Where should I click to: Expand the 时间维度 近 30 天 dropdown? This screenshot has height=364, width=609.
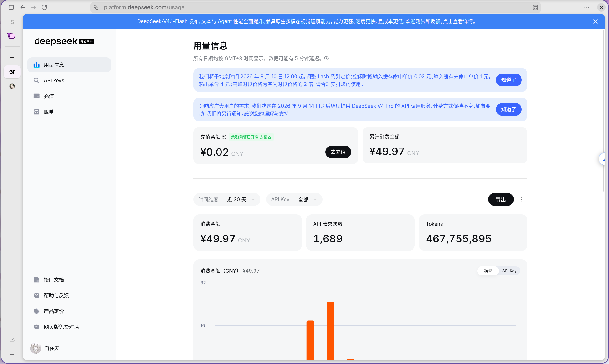[x=227, y=199]
